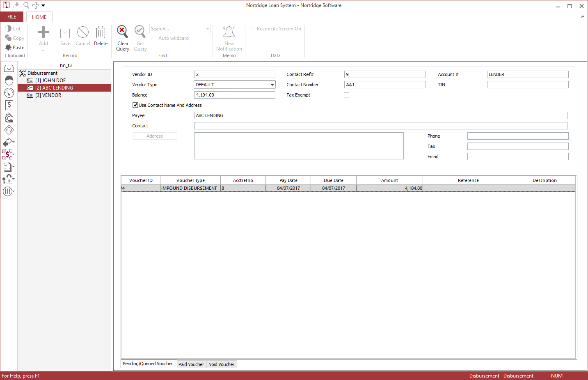Image resolution: width=588 pixels, height=380 pixels.
Task: Click the Delete record trash icon
Action: [101, 32]
